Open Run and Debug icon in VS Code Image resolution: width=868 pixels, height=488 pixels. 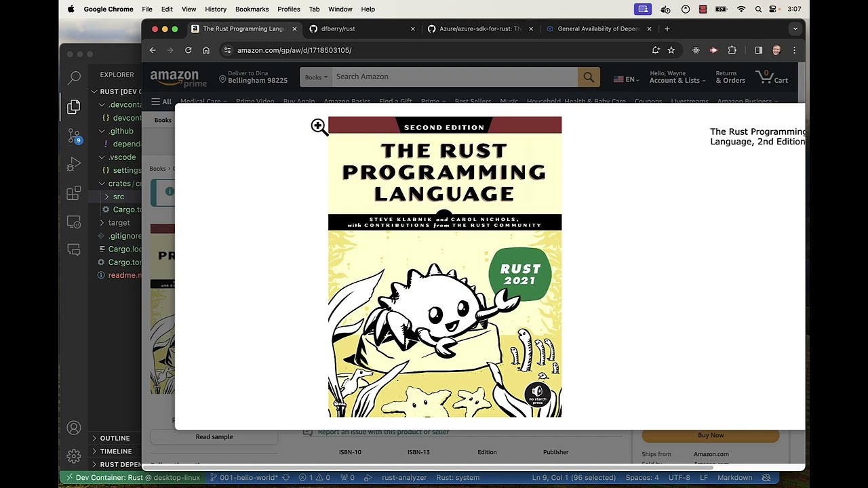74,165
